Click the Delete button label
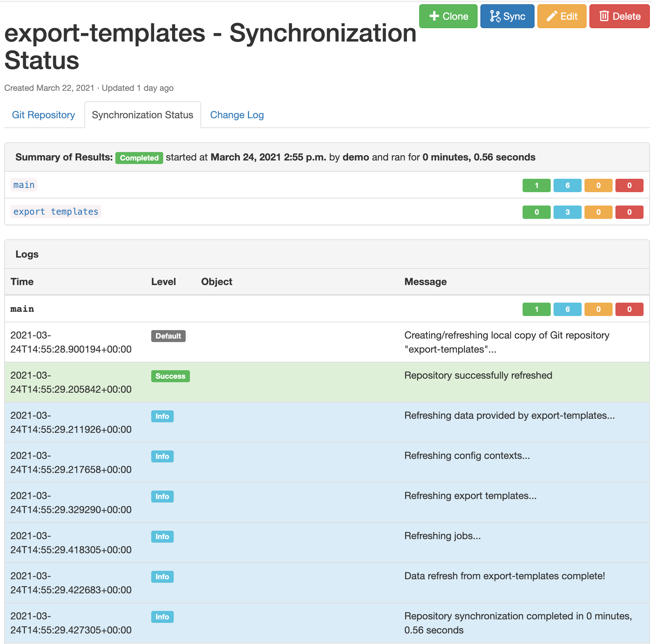 [627, 16]
